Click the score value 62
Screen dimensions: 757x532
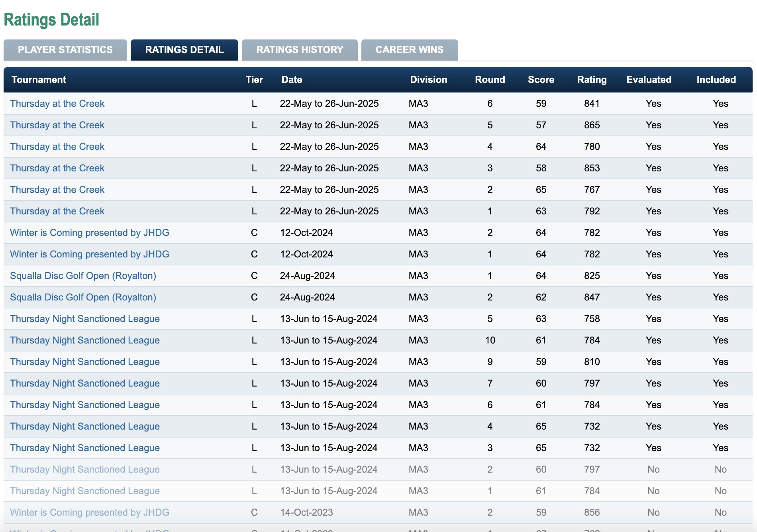(x=541, y=297)
